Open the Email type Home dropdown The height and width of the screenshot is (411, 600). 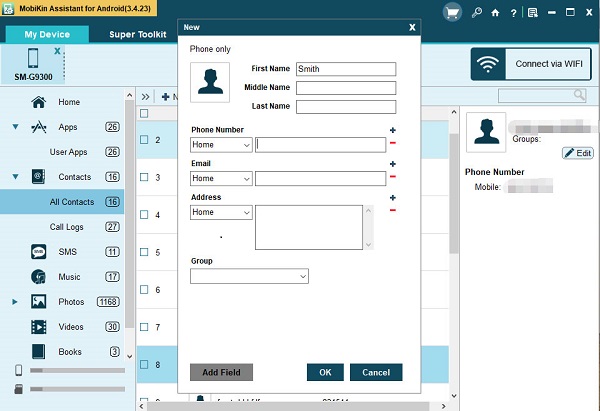pyautogui.click(x=220, y=179)
